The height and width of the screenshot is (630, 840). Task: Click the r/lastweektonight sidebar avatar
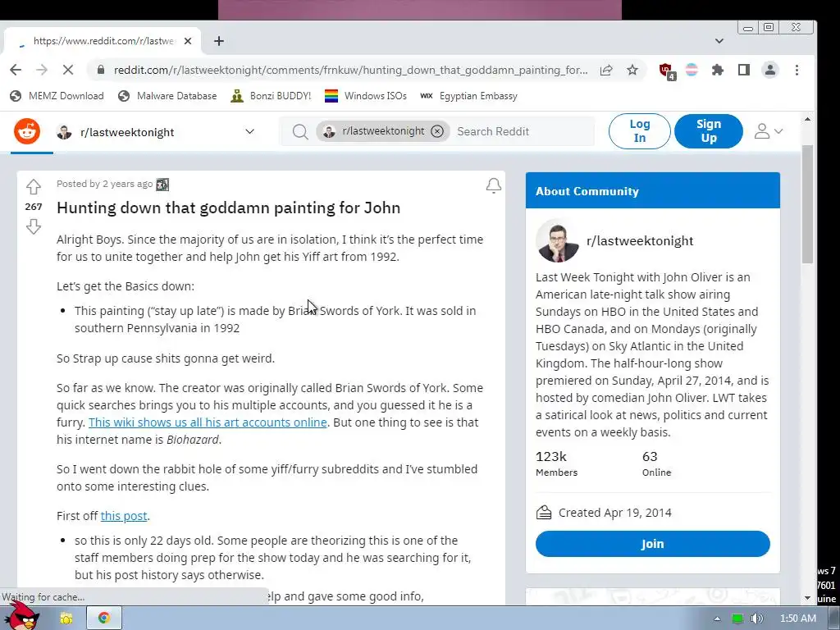click(557, 240)
